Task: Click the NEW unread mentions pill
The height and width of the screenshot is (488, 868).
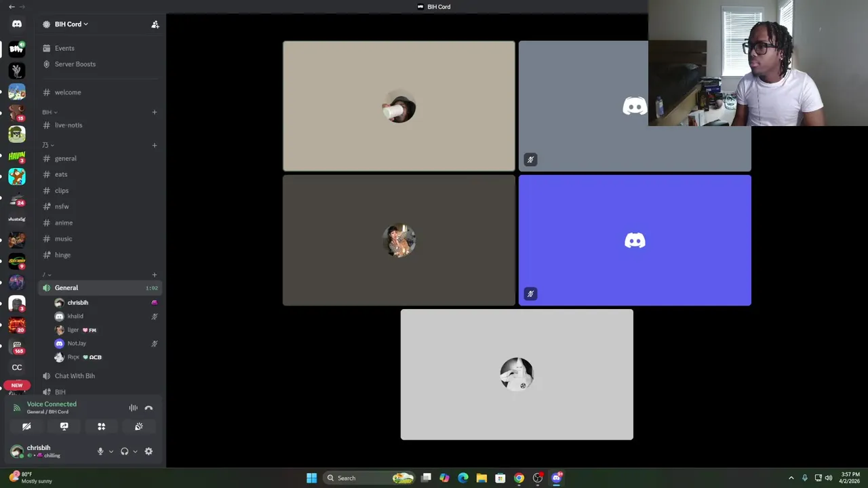Action: 17,385
